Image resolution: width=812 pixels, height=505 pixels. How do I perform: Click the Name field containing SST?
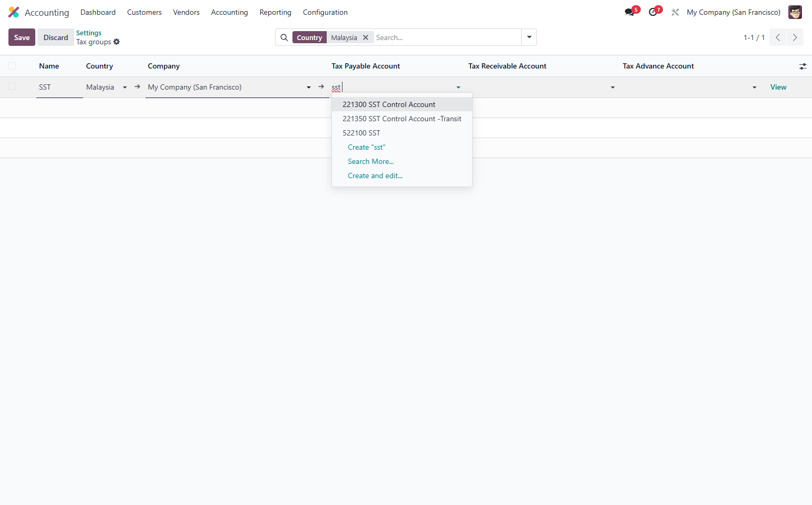60,87
